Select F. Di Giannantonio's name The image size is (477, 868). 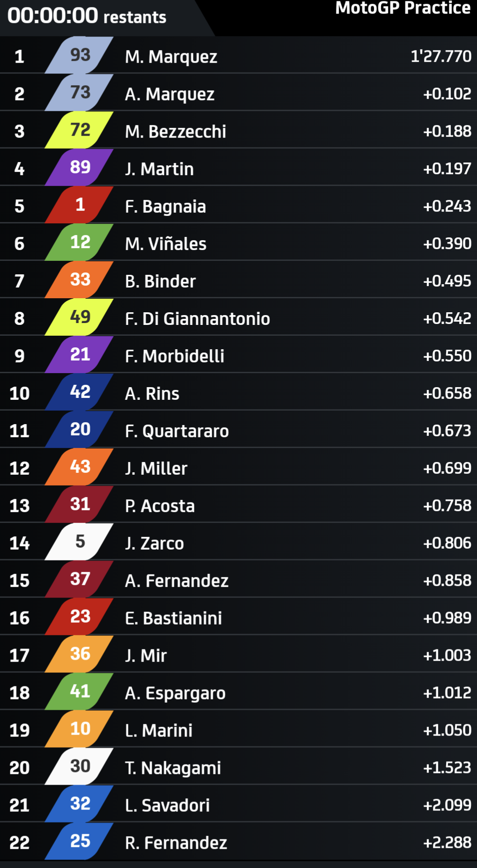(197, 319)
